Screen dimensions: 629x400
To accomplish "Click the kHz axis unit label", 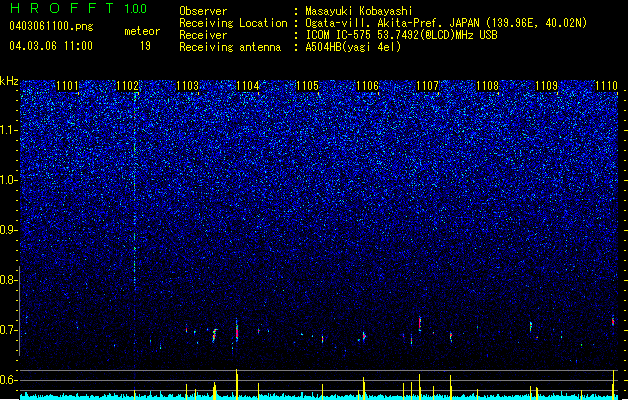I will [x=9, y=81].
